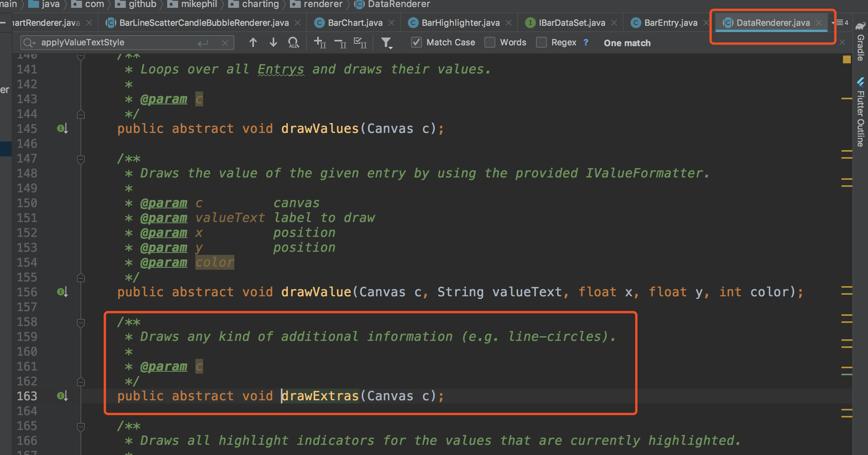Unselect occurrence icon in find bar
This screenshot has height=455, width=868.
(x=340, y=42)
